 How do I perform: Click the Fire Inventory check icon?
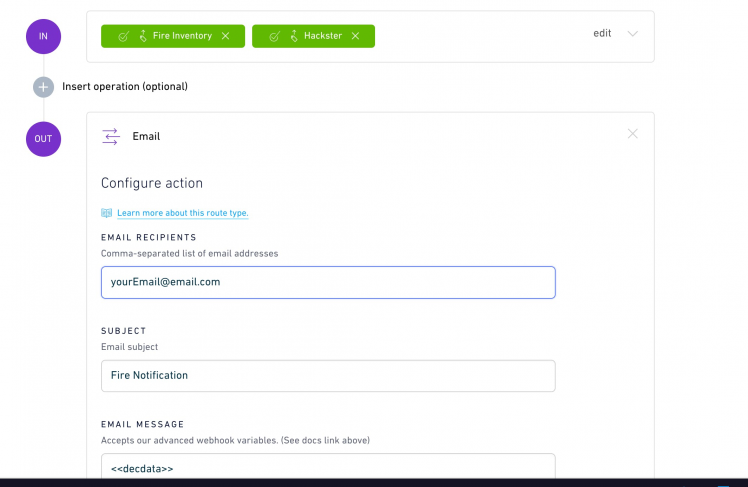click(123, 36)
